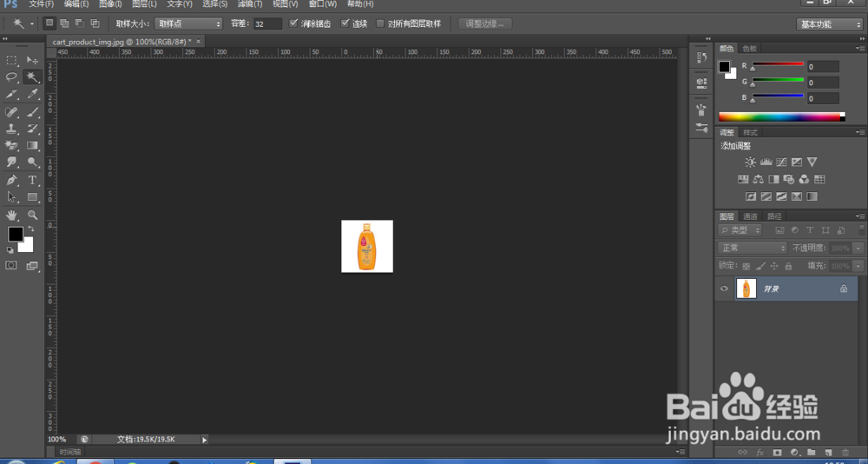Select the Eraser tool
The height and width of the screenshot is (464, 868).
tap(11, 145)
